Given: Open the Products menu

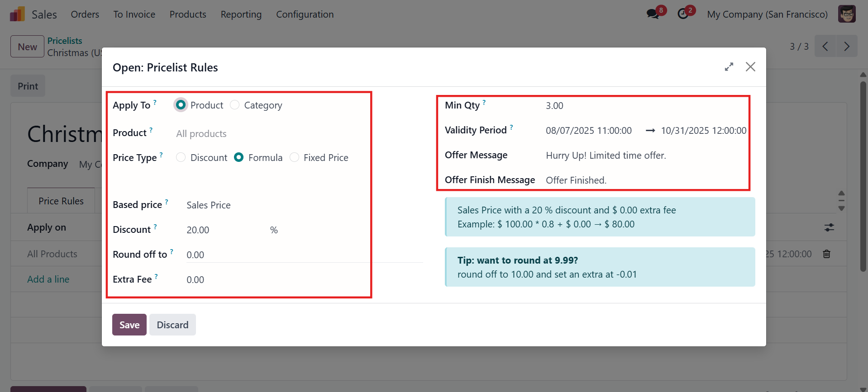Looking at the screenshot, I should [188, 14].
